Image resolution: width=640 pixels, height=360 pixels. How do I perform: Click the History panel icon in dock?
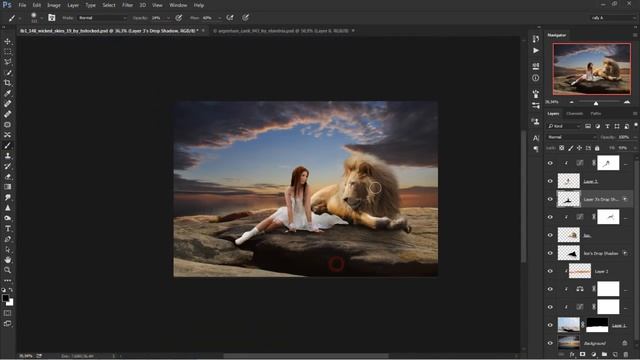[536, 39]
